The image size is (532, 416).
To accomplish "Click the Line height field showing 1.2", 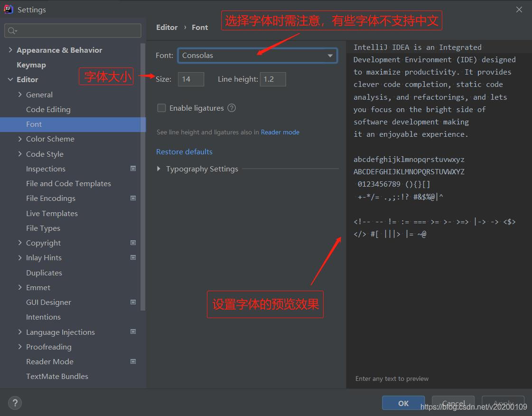I will tap(273, 79).
